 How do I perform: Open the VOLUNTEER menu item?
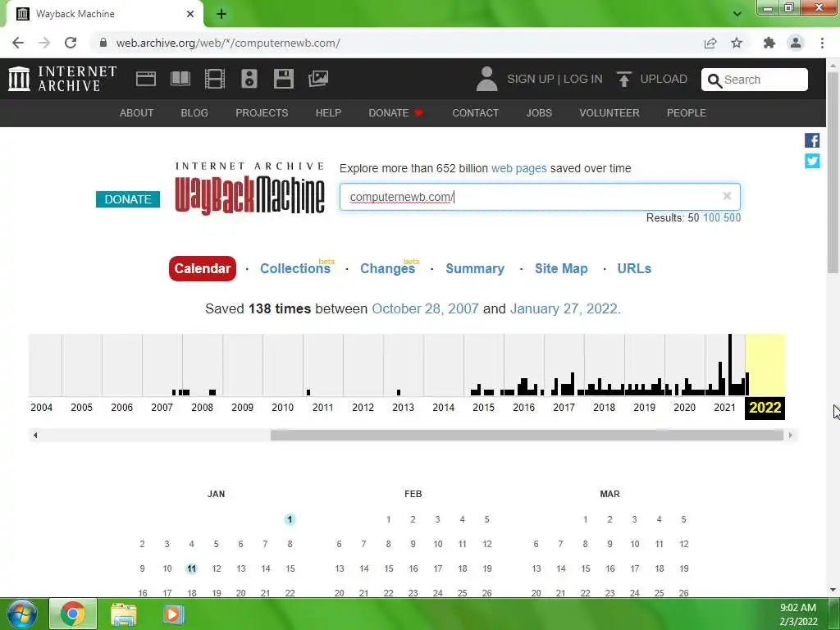(609, 113)
